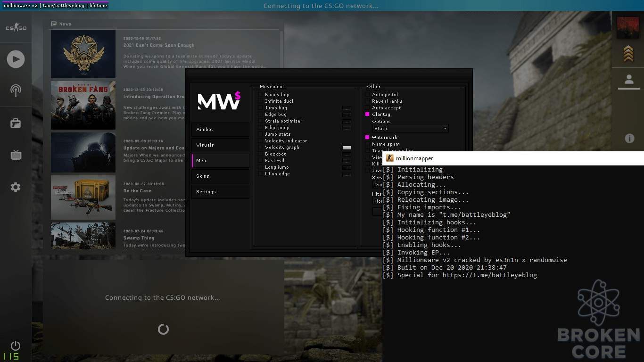Image resolution: width=644 pixels, height=362 pixels.
Task: Click the CS:GO logo home icon
Action: 16,28
